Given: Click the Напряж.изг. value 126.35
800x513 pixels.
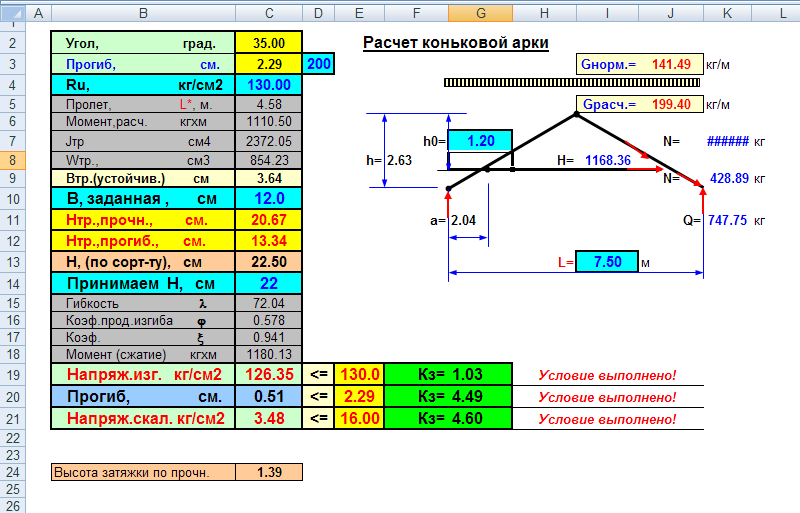Looking at the screenshot, I should tap(269, 375).
